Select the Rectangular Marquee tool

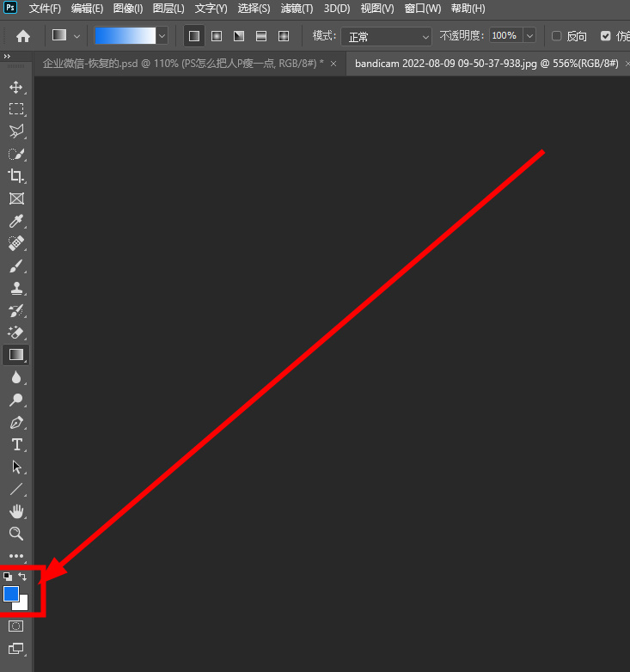pyautogui.click(x=15, y=109)
